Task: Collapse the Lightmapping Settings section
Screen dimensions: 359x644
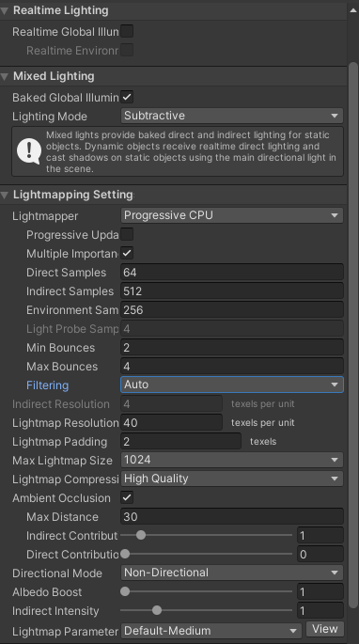Action: 5,195
